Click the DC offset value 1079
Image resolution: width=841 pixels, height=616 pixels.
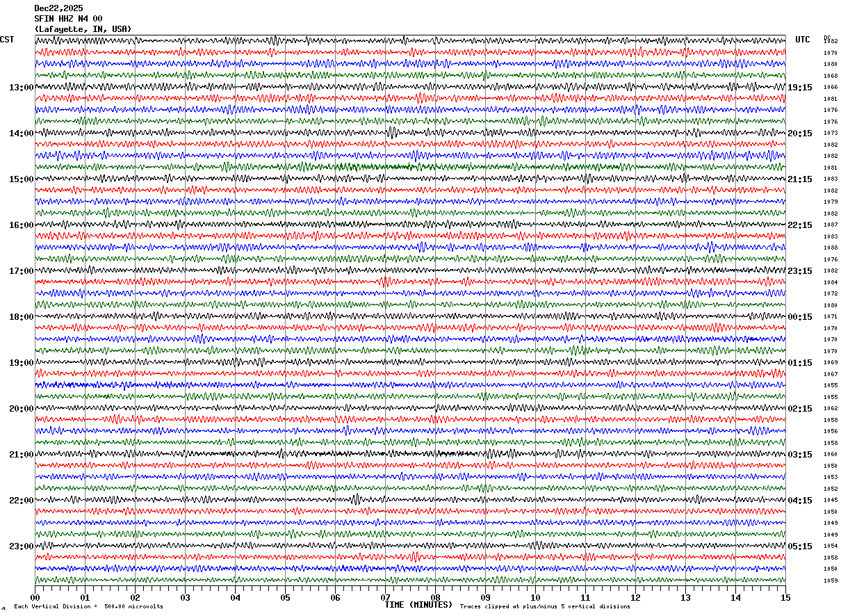point(831,202)
